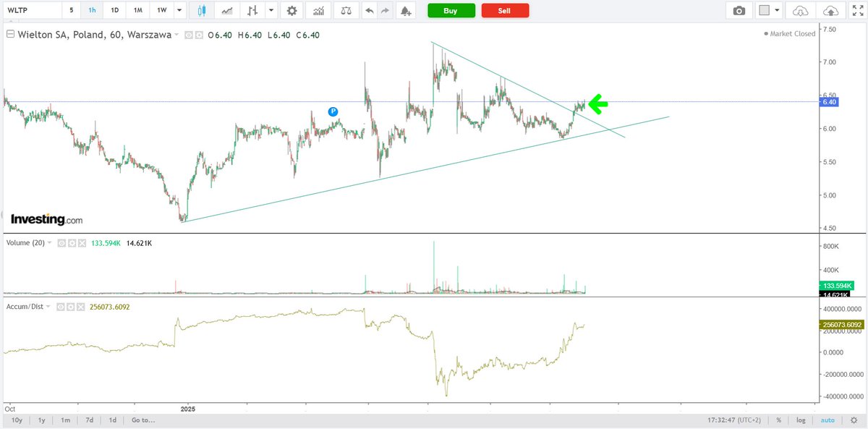Select the 1M timeframe
This screenshot has height=429, width=868.
point(138,11)
